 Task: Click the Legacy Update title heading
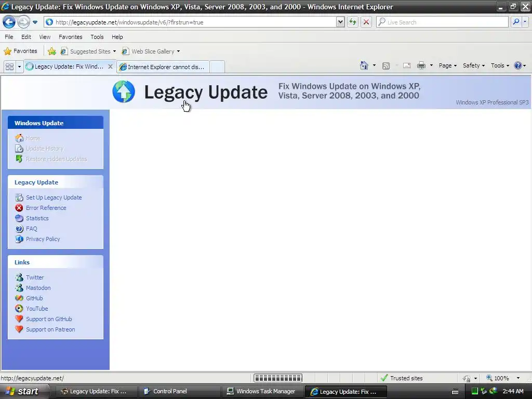pos(206,92)
